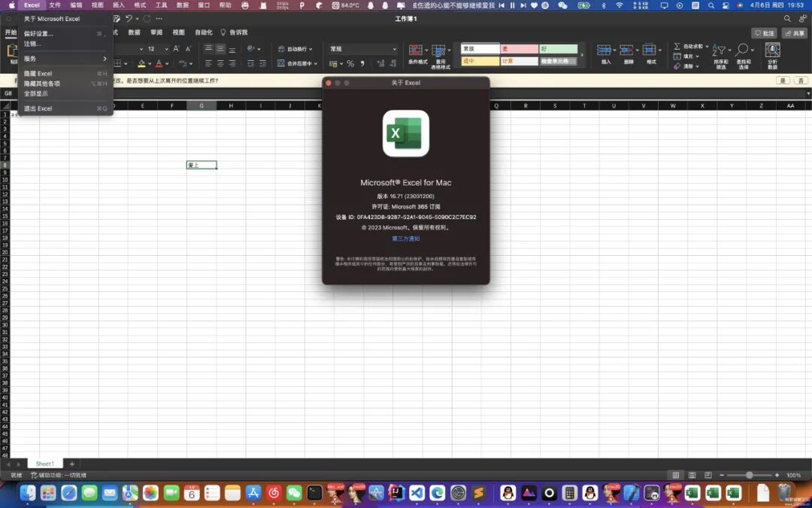Click the zoom slider handle in the status bar
This screenshot has width=812, height=508.
(749, 476)
